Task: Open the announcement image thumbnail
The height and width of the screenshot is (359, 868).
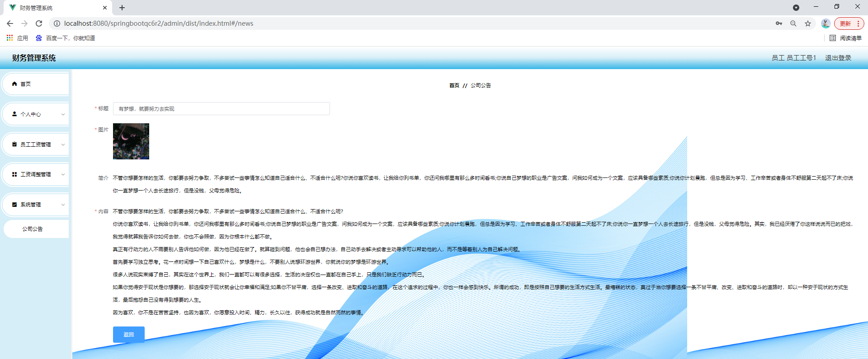Action: click(131, 141)
